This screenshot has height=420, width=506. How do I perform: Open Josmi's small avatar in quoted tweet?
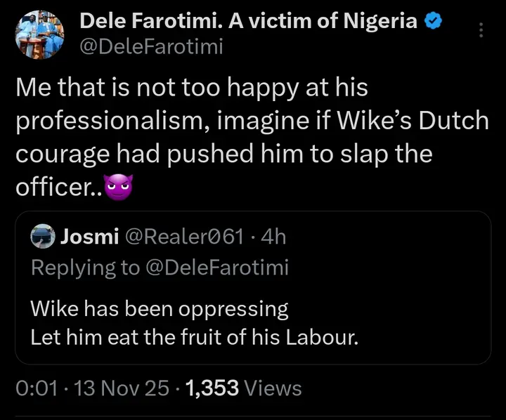(x=44, y=237)
